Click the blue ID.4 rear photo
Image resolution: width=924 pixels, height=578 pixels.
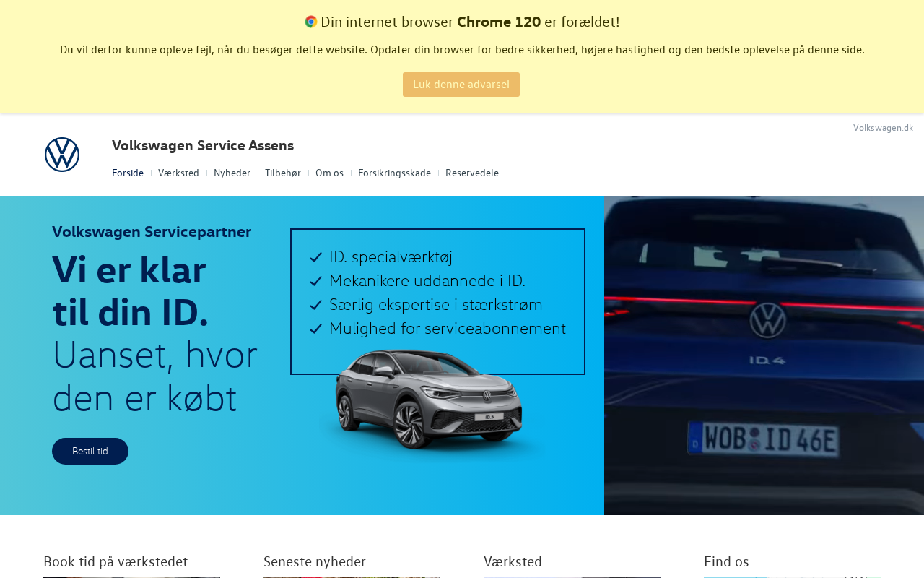pyautogui.click(x=764, y=355)
